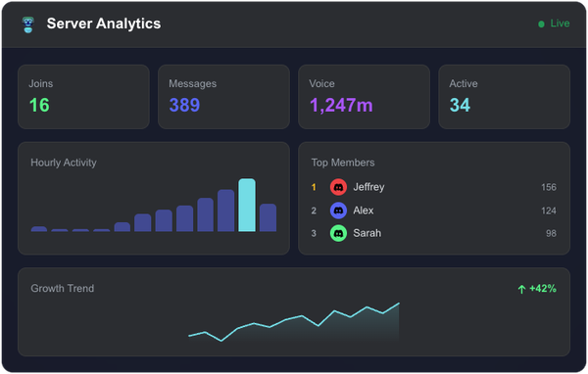Open the Voice stat card

[365, 97]
